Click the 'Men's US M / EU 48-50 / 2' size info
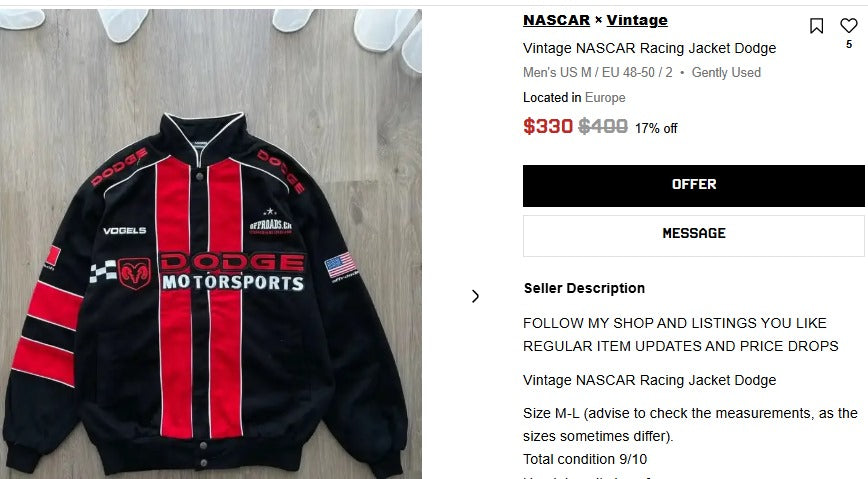The image size is (868, 479). [597, 72]
